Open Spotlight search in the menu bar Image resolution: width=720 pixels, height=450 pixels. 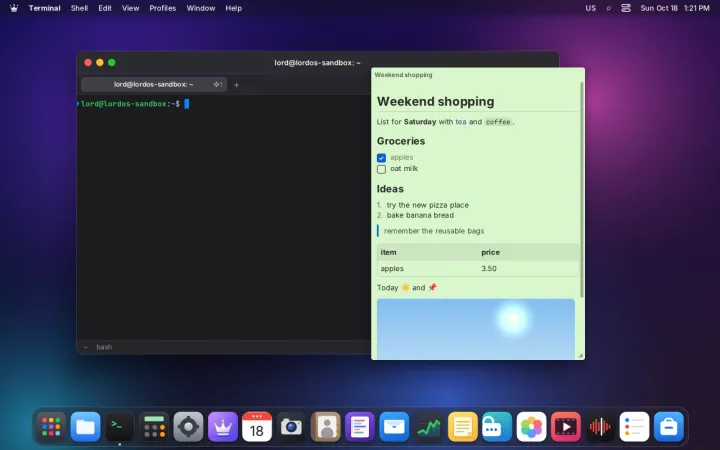tap(608, 8)
